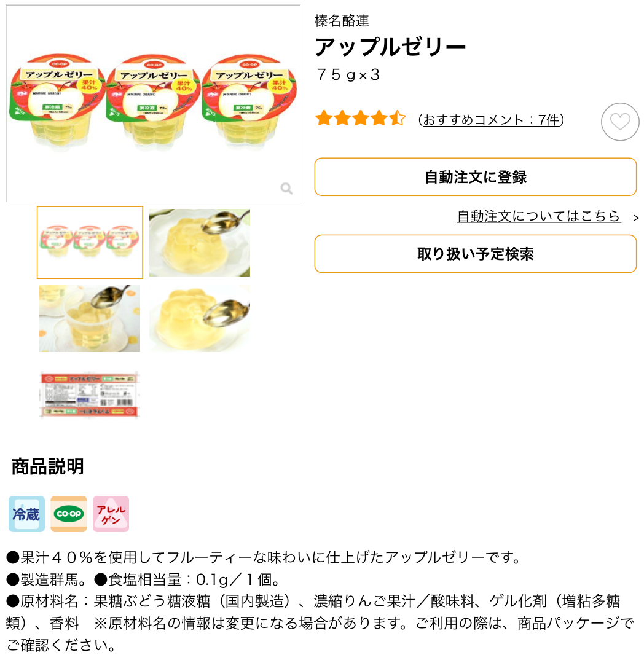Select the jelly in cup with spoon thumbnail
The width and height of the screenshot is (644, 655).
90,318
